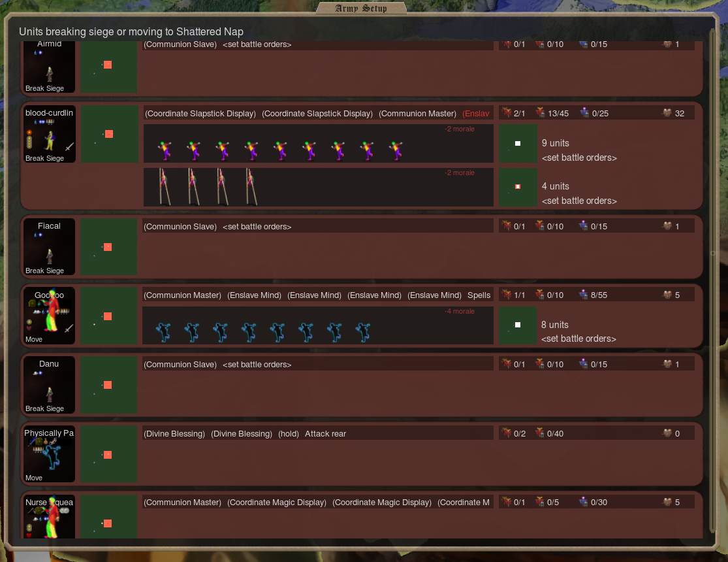728x562 pixels.
Task: Click first (Coordinate Magic Display) order
Action: (x=277, y=503)
